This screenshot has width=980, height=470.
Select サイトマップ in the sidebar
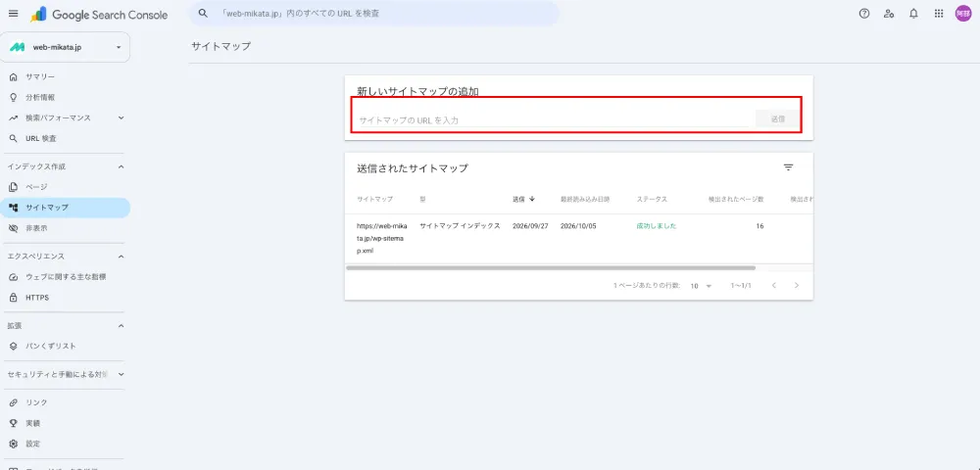point(65,208)
